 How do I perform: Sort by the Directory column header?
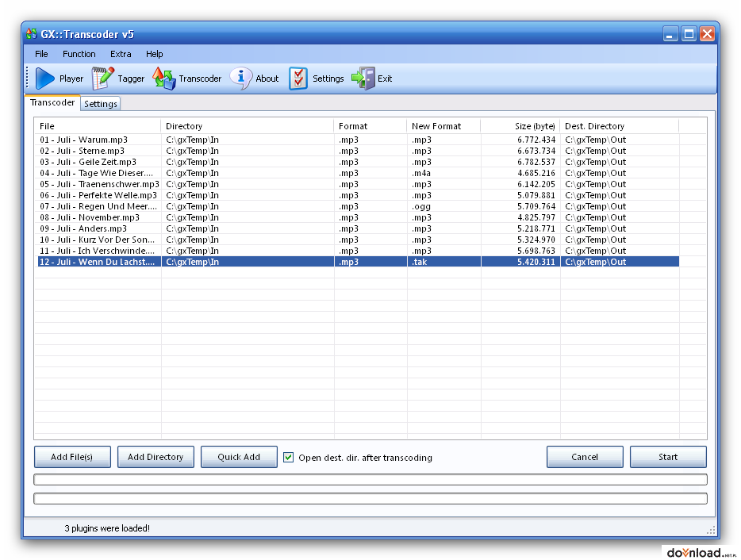coord(248,126)
